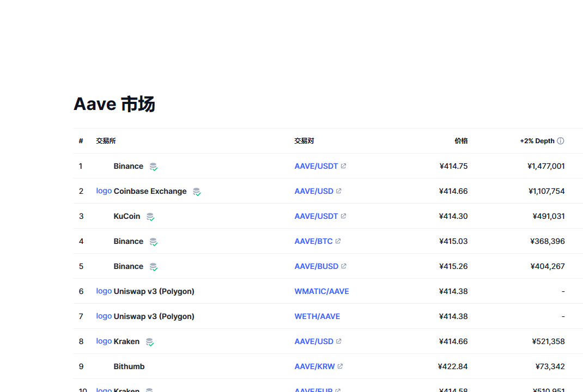Click the reserves icon beside Binance in row 5
This screenshot has width=583, height=392.
pyautogui.click(x=153, y=267)
